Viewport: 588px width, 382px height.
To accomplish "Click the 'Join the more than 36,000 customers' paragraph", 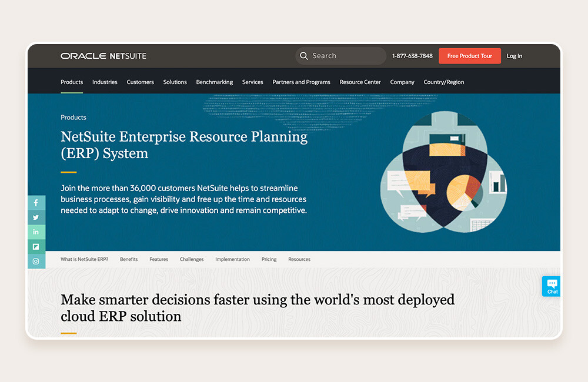I will [x=183, y=199].
